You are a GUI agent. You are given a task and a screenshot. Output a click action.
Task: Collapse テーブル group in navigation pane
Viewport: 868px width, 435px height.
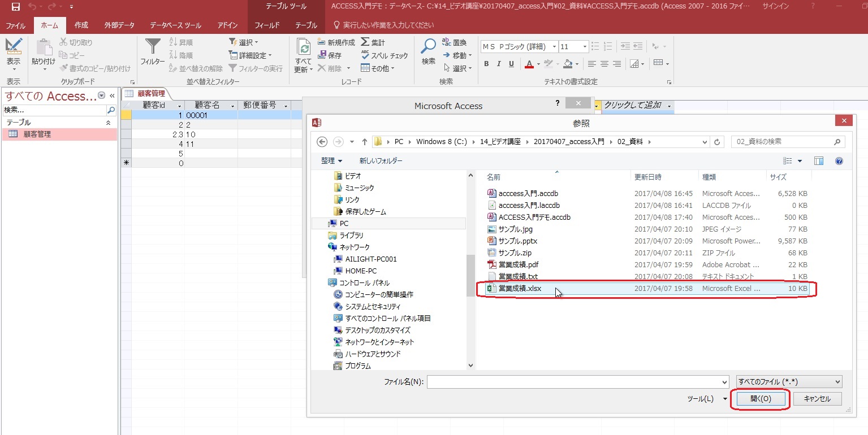click(109, 123)
